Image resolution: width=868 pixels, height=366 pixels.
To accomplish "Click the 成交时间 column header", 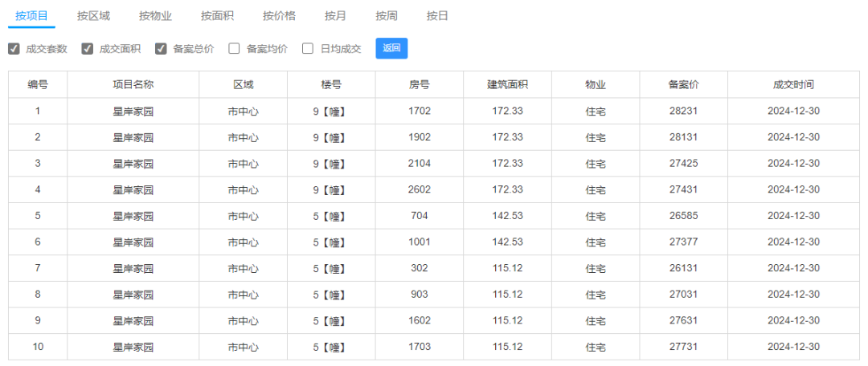I will (x=794, y=84).
